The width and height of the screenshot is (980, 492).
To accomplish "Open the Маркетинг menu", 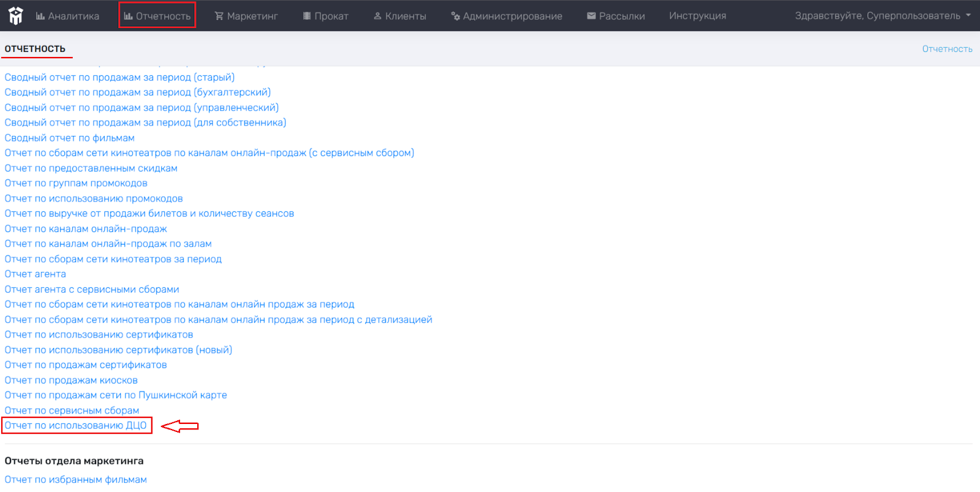I will coord(246,16).
